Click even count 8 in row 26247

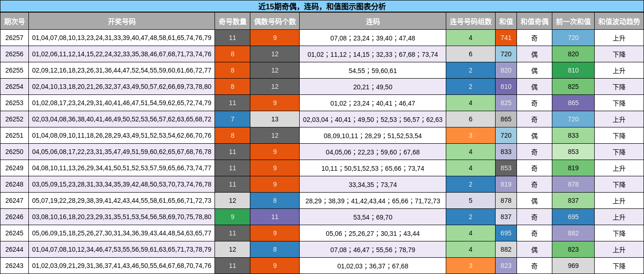coord(275,200)
